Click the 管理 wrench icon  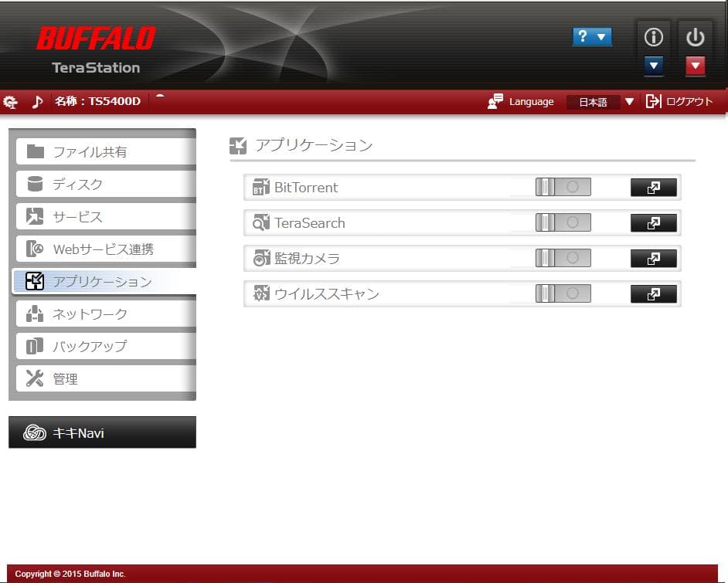coord(35,378)
